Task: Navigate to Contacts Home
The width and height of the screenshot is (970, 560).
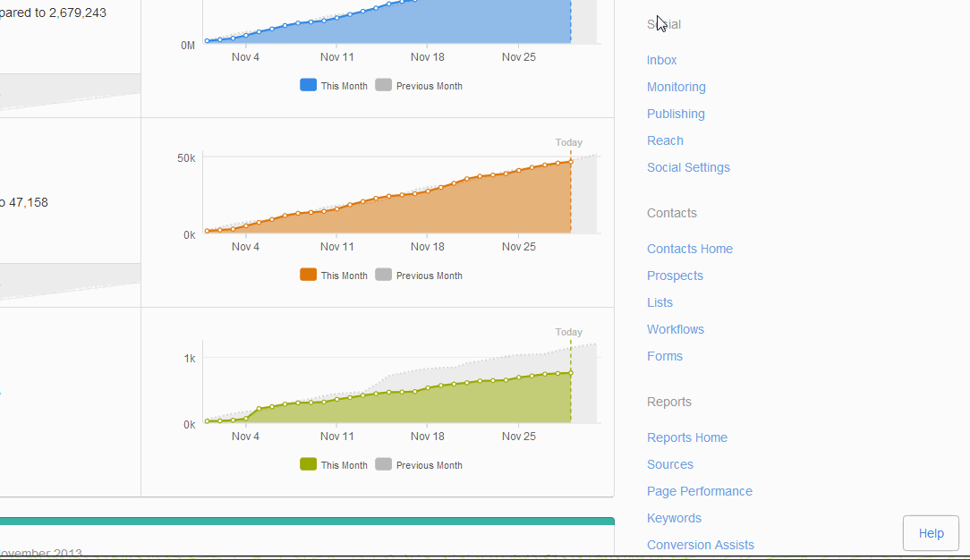Action: pos(689,249)
